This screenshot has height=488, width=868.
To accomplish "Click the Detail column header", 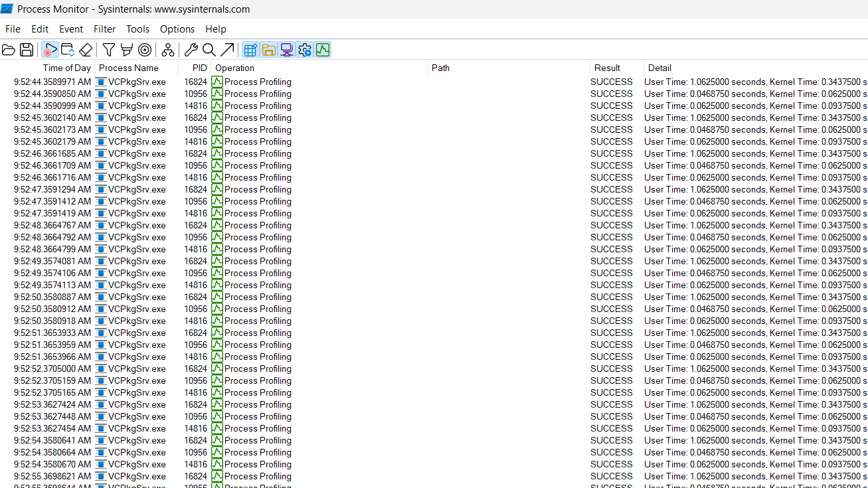I will pos(756,68).
